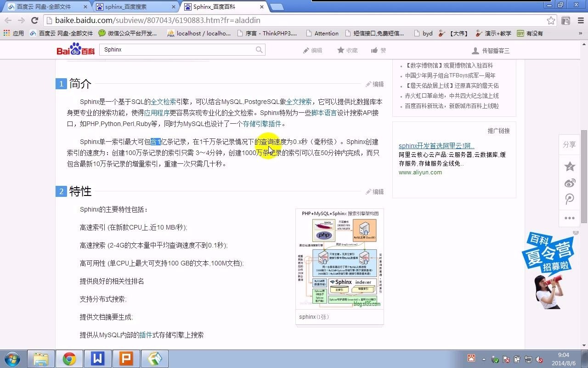Open WPS Presentation from the taskbar
Viewport: 588px width, 368px height.
pos(126,359)
